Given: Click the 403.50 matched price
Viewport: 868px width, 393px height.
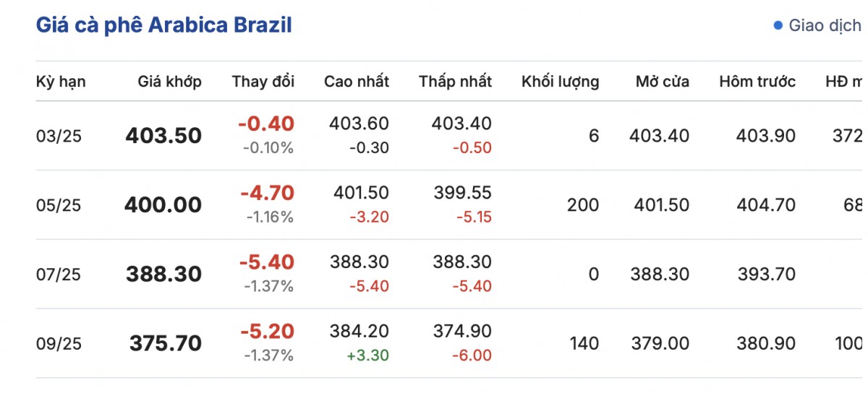Looking at the screenshot, I should 163,136.
